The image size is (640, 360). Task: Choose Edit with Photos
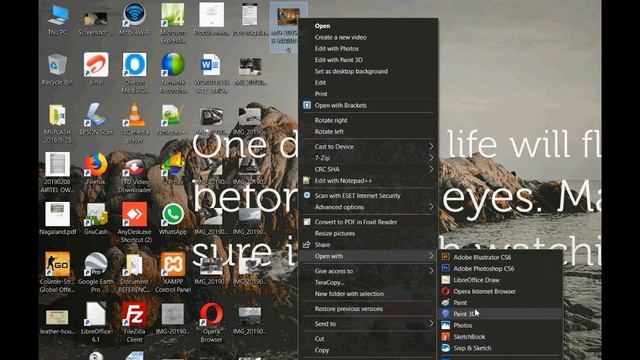pos(369,49)
